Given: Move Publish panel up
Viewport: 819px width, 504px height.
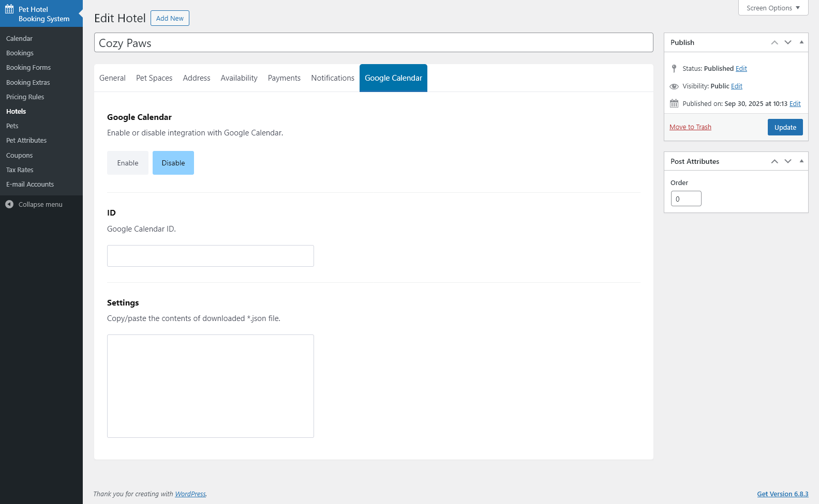Looking at the screenshot, I should click(775, 42).
